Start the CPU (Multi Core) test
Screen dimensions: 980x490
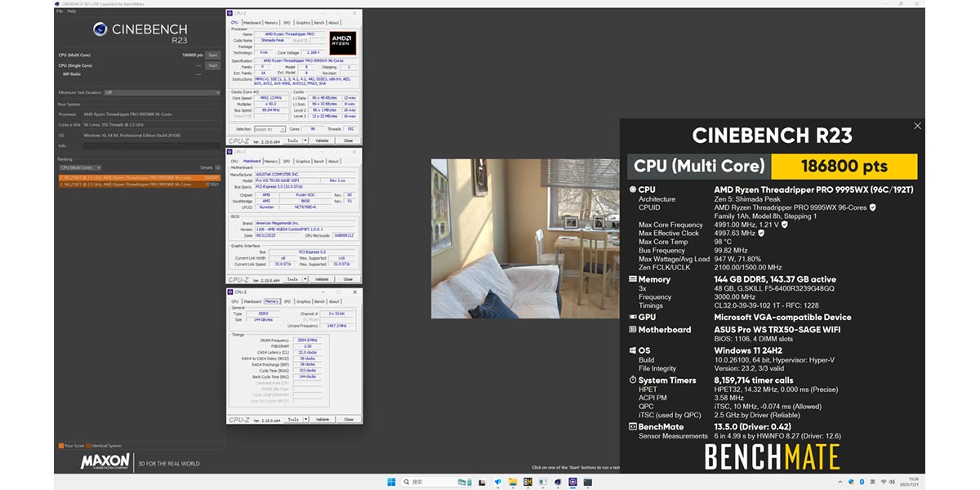pyautogui.click(x=212, y=55)
